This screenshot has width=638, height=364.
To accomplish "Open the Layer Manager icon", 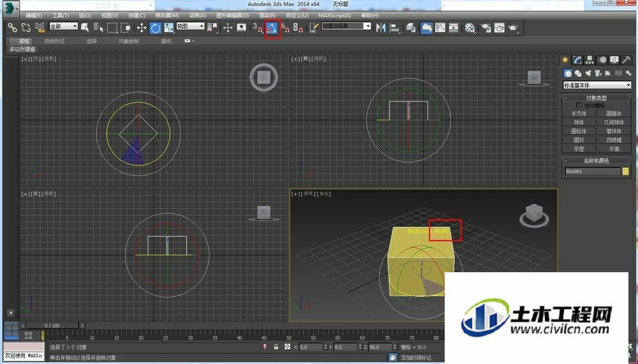I will pyautogui.click(x=410, y=27).
